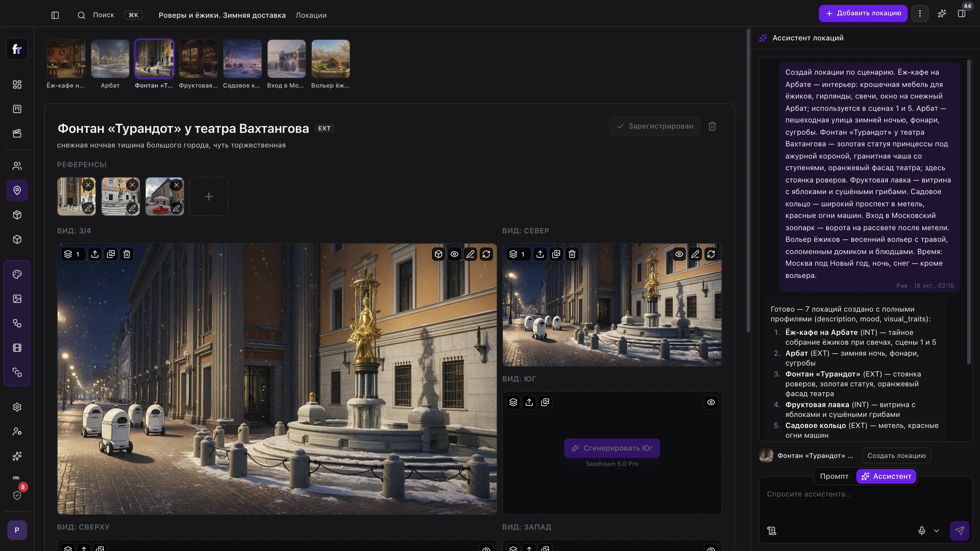Switch to Ассистент mode
Screen dimensions: 980x551
pos(886,477)
